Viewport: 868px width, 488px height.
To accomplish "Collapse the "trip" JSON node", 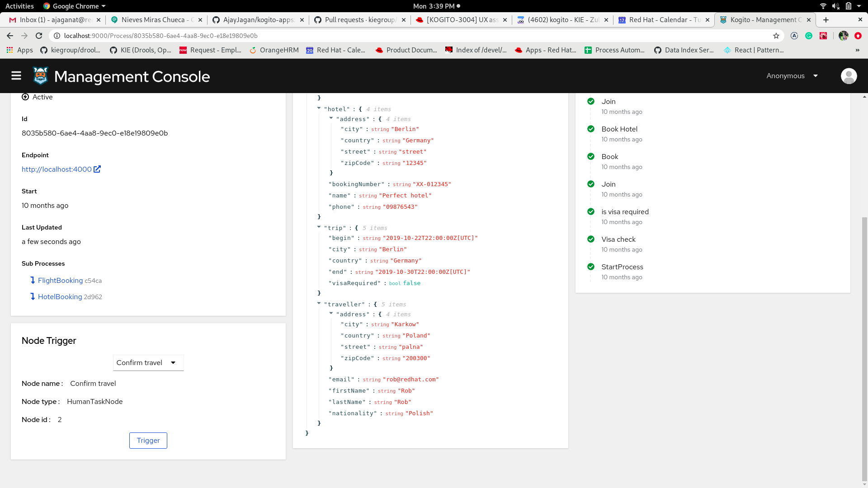I will [x=319, y=227].
